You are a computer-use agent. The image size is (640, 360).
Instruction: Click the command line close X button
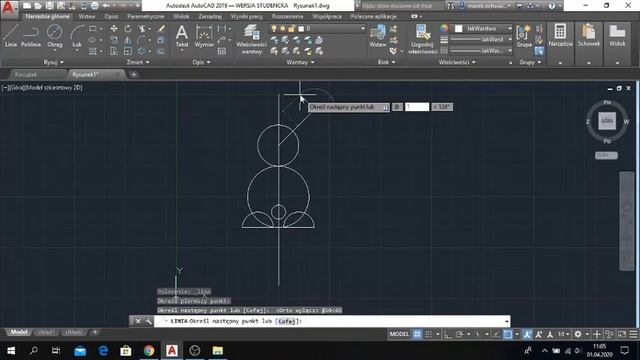pyautogui.click(x=138, y=321)
